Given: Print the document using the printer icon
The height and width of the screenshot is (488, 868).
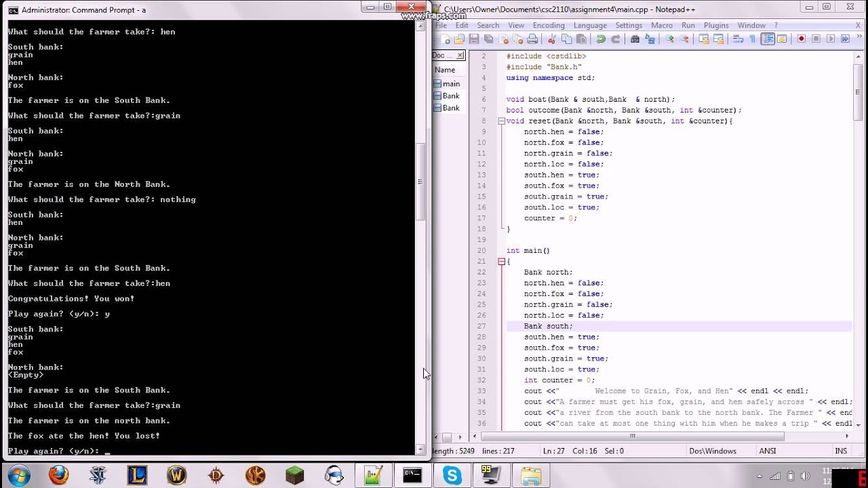Looking at the screenshot, I should [532, 39].
